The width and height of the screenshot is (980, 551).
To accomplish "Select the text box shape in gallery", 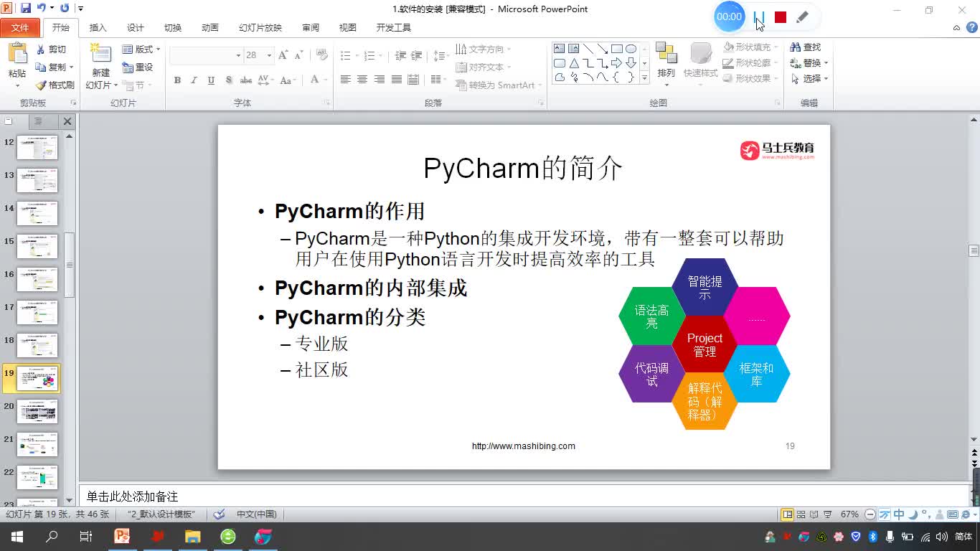I will coord(560,49).
